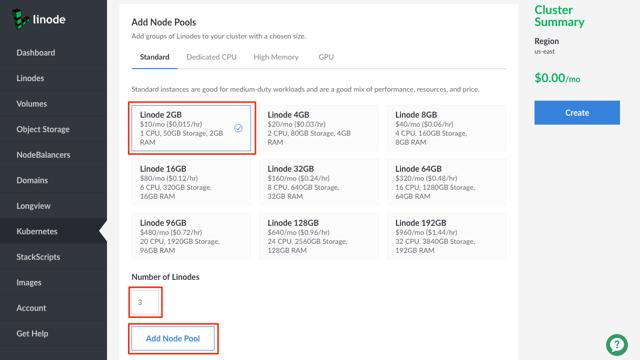Pick the Linode 192GB plan
Viewport: 640px width, 360px height.
(447, 236)
